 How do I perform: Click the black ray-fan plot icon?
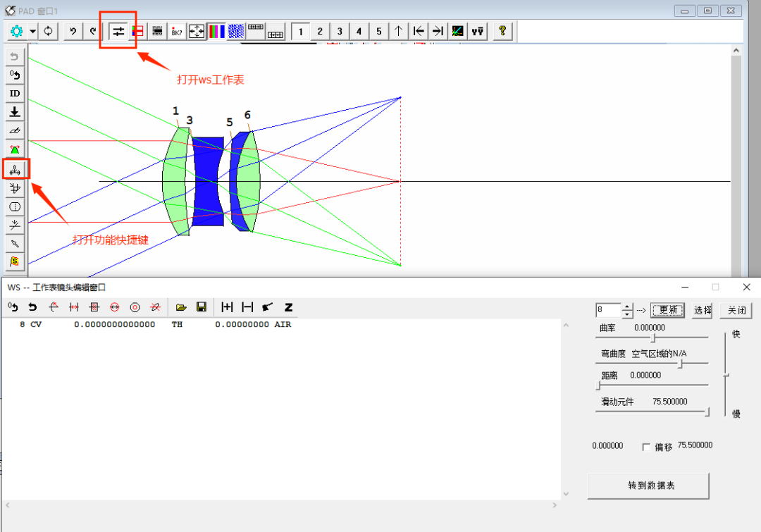[458, 32]
